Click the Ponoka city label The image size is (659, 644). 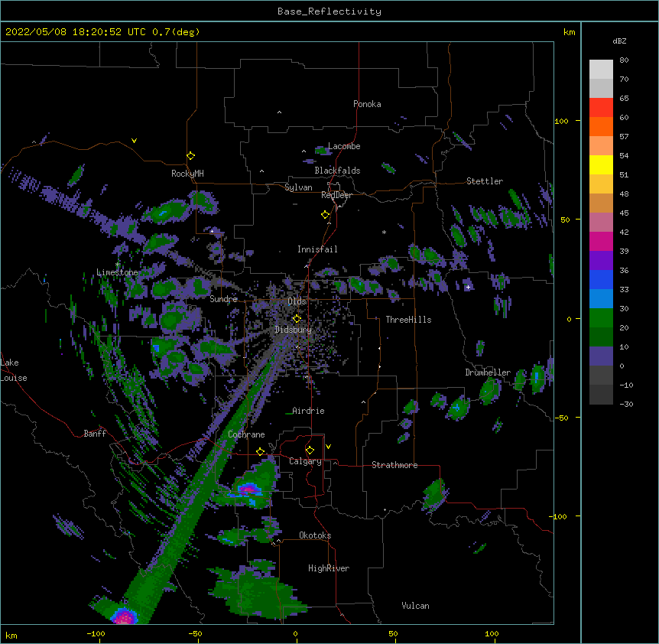(x=367, y=104)
